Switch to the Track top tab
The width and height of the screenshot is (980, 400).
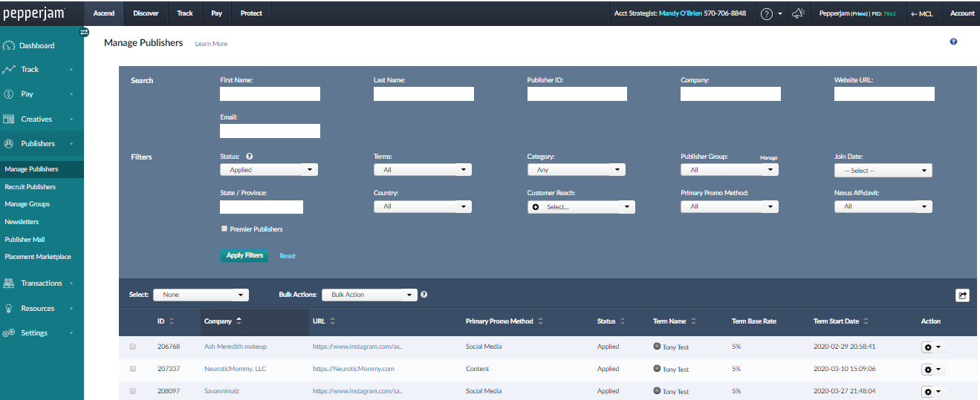tap(185, 13)
